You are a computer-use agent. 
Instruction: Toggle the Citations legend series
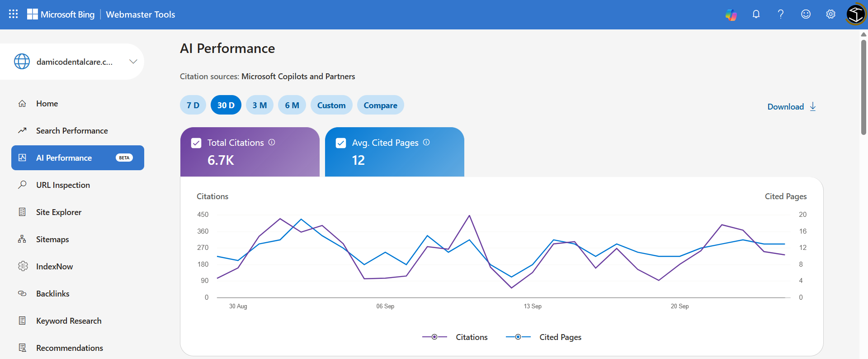tap(455, 337)
